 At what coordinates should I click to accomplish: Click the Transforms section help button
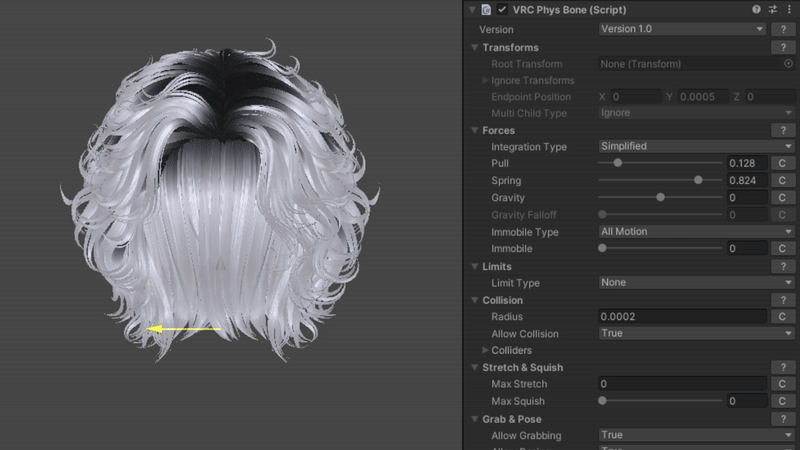pos(783,47)
